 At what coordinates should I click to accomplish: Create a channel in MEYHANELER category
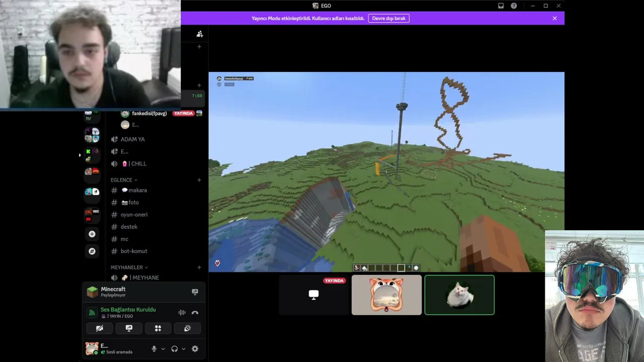(199, 267)
